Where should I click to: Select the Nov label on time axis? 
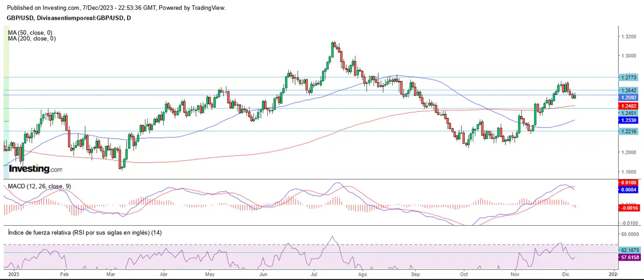(x=515, y=274)
